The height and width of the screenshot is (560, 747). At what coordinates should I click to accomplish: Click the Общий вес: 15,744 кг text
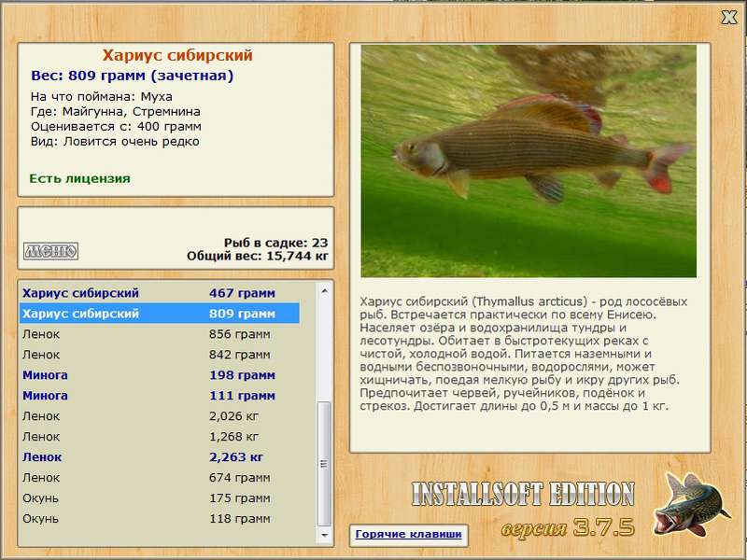pyautogui.click(x=258, y=256)
